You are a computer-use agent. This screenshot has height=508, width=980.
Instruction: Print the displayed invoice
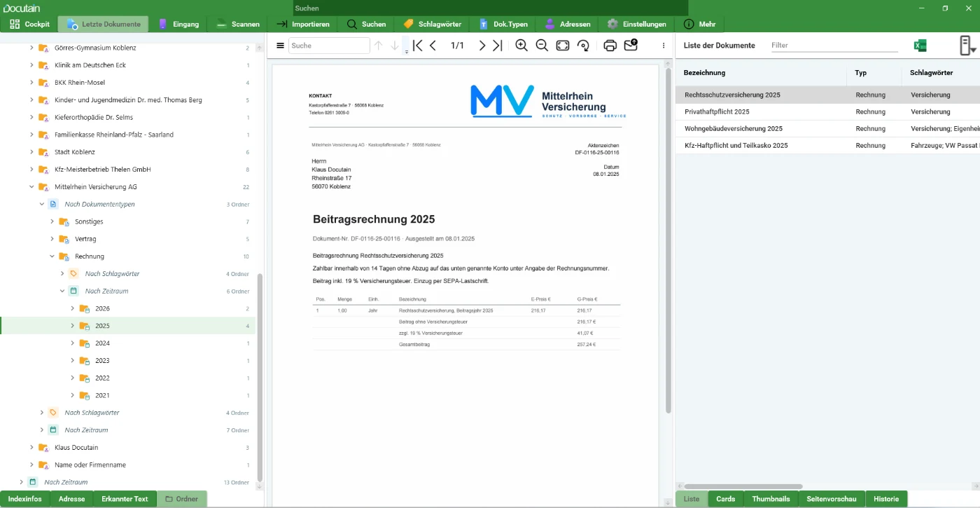[610, 46]
